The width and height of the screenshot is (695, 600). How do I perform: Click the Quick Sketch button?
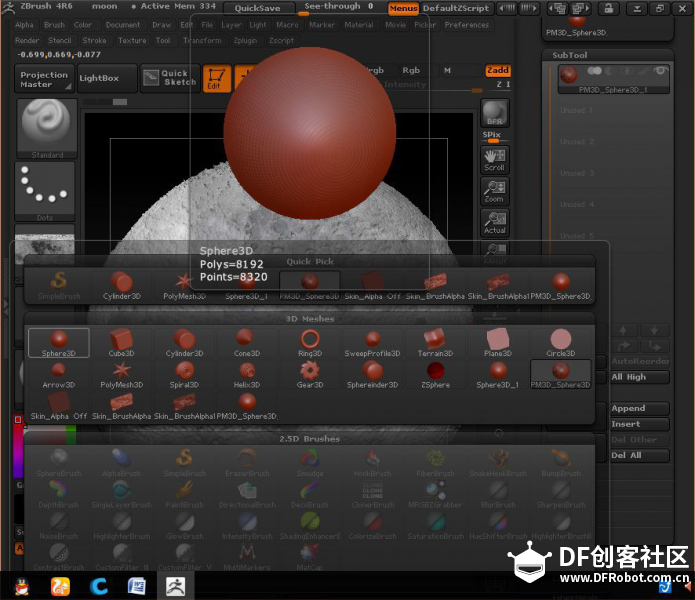170,78
